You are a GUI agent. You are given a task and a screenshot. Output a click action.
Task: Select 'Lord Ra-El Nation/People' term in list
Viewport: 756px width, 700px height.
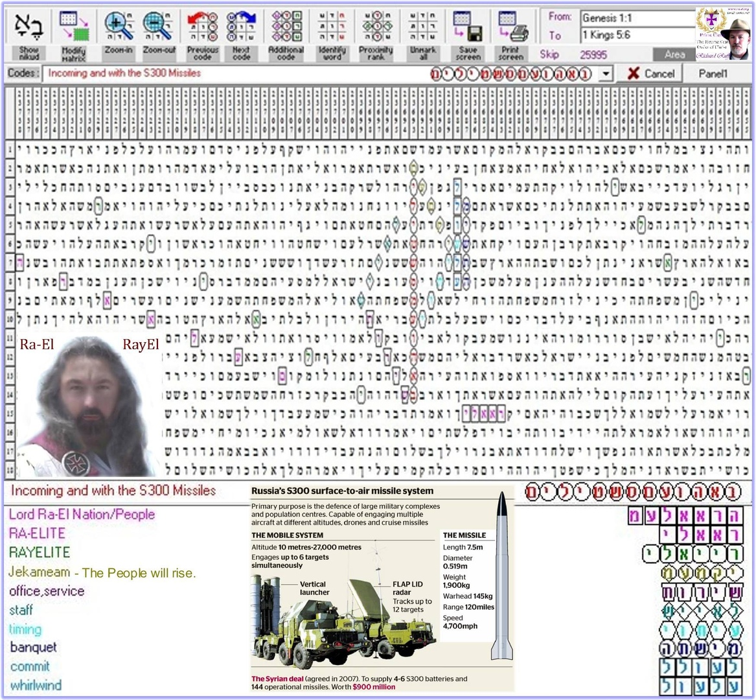(82, 514)
